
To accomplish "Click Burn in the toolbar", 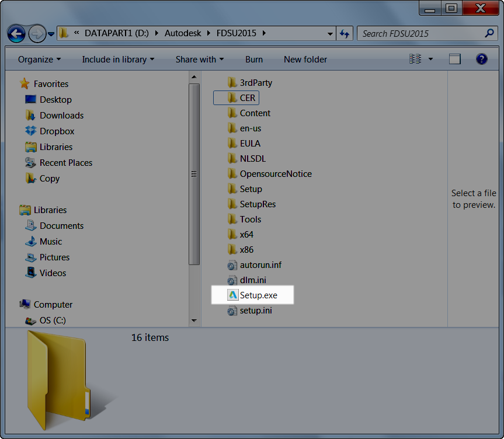I will pyautogui.click(x=254, y=60).
